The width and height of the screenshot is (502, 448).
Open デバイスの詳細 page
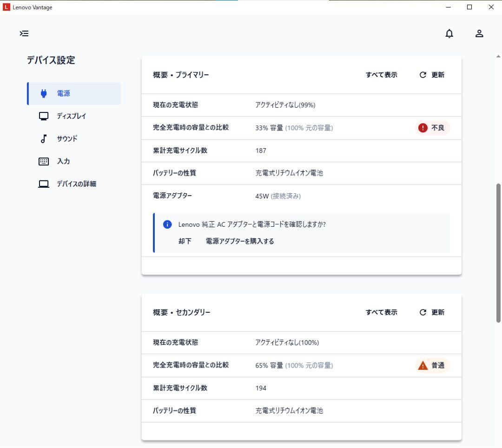(x=76, y=184)
